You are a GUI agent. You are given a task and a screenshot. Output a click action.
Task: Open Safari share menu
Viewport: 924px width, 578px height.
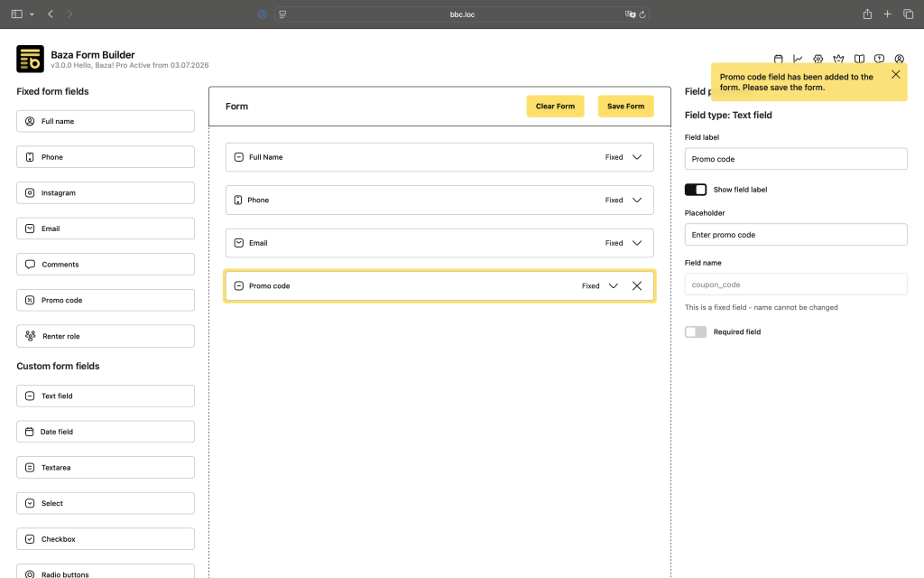(x=867, y=14)
